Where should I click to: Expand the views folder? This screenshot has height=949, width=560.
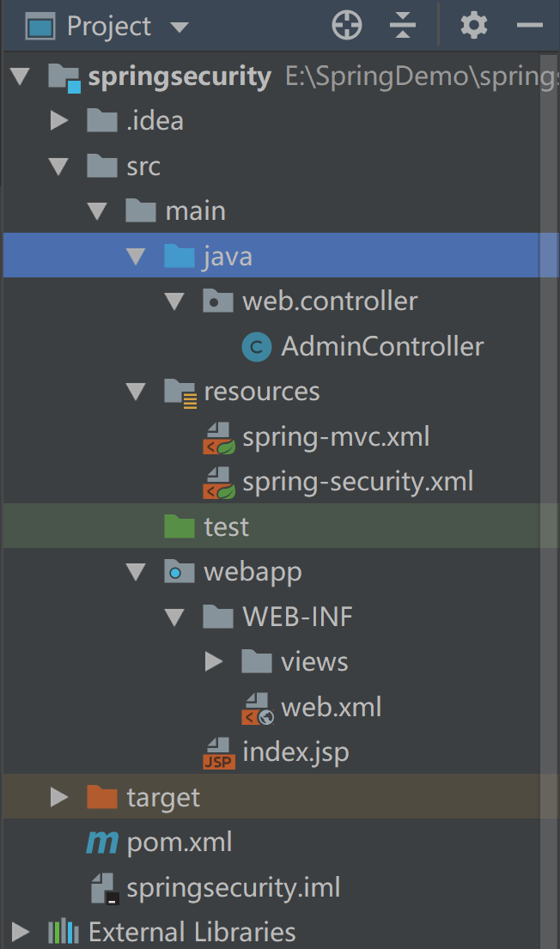(214, 662)
